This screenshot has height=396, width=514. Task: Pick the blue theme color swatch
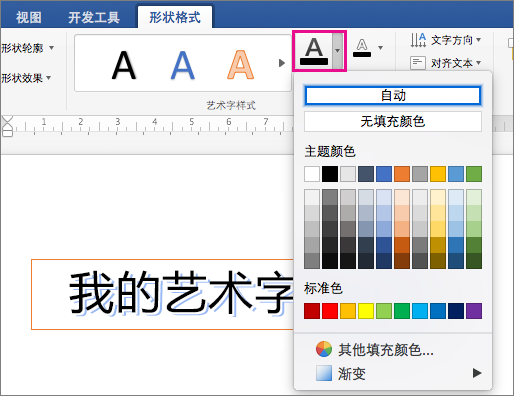[384, 174]
